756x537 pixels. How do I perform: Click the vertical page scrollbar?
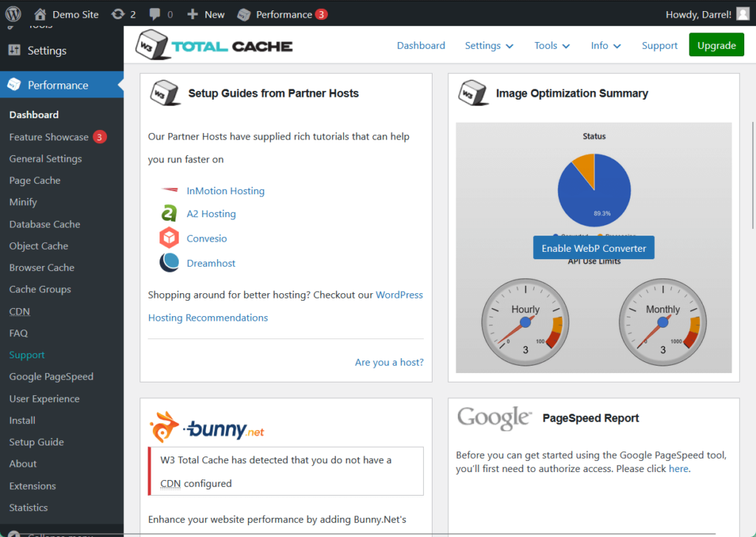point(753,174)
